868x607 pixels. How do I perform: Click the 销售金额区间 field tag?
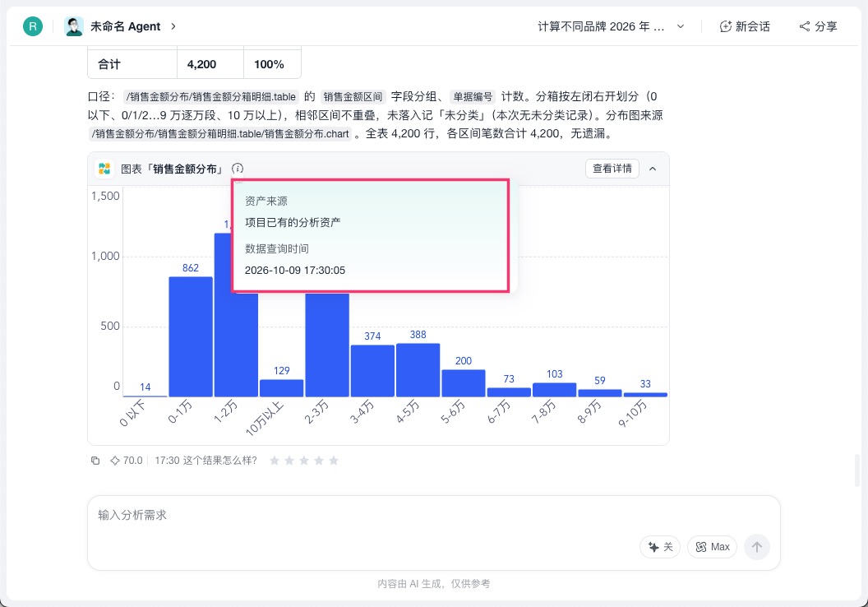[x=353, y=96]
